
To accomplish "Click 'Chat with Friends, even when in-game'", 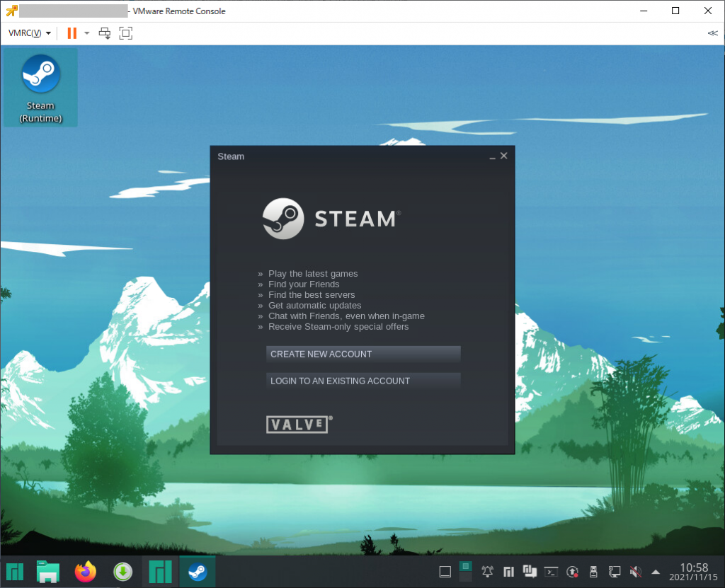I will (346, 316).
